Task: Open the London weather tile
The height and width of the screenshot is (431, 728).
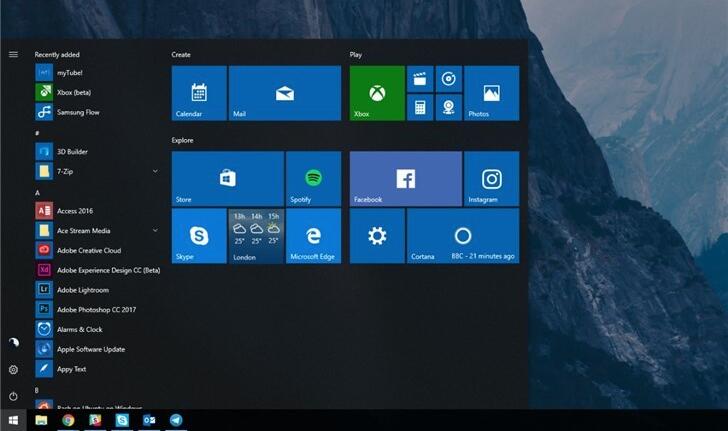Action: pos(256,236)
